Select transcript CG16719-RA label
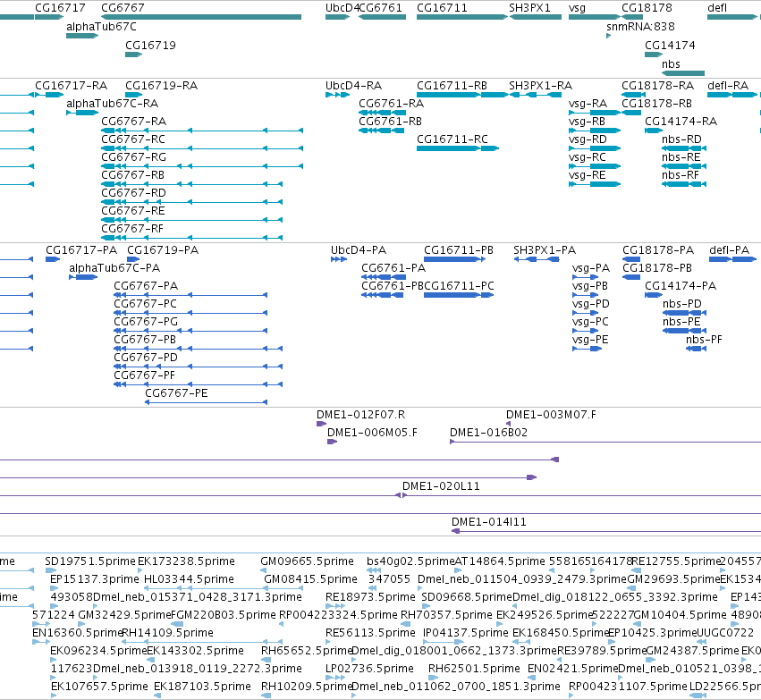 (x=162, y=86)
